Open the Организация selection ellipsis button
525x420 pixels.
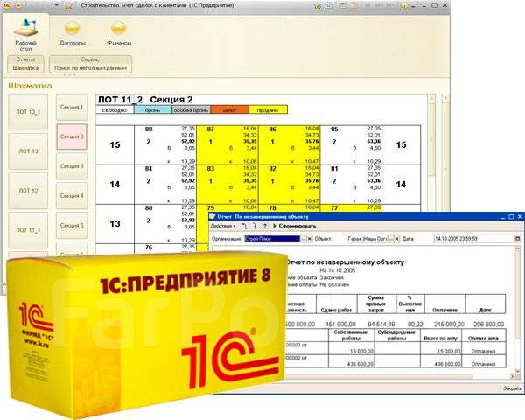coord(304,239)
